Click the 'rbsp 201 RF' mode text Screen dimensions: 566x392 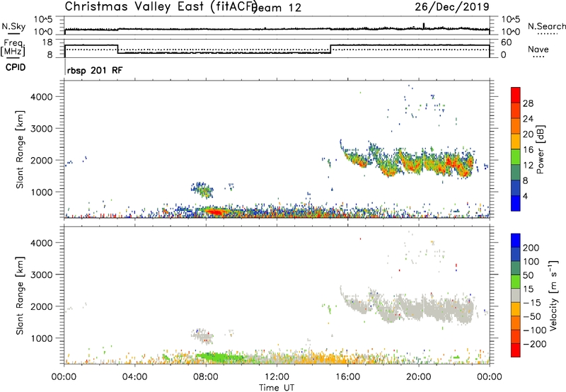point(95,70)
